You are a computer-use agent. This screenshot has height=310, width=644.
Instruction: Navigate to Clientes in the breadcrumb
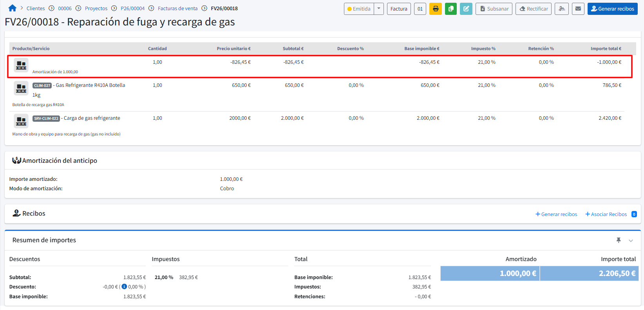[x=36, y=8]
